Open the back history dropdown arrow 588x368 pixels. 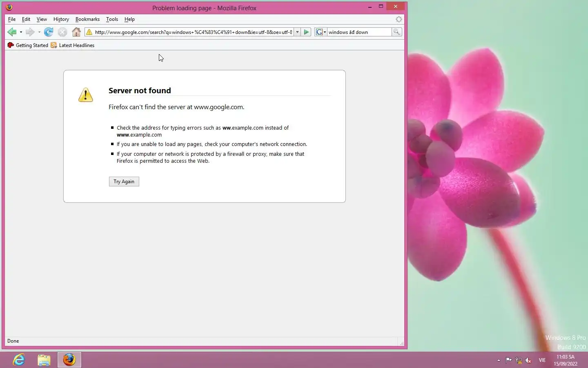point(21,32)
